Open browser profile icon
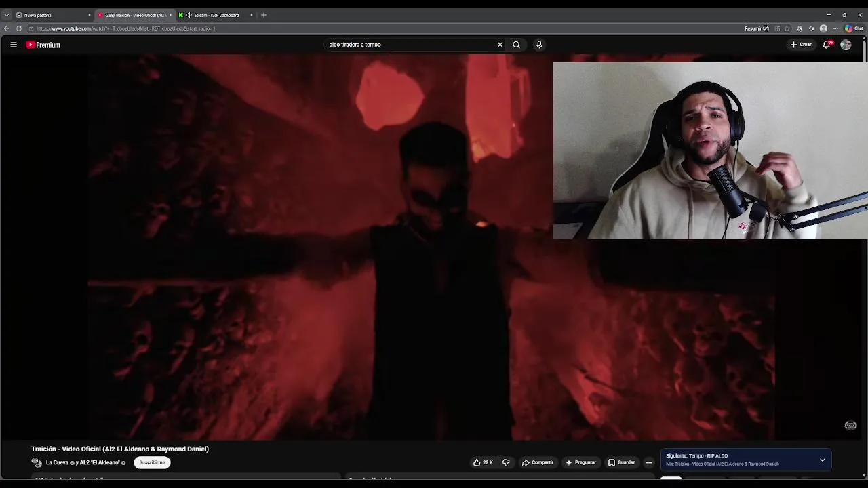Viewport: 868px width, 488px height. click(823, 28)
